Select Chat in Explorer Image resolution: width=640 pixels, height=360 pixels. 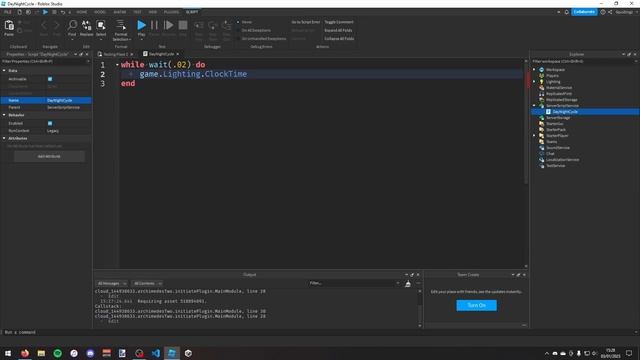point(550,154)
